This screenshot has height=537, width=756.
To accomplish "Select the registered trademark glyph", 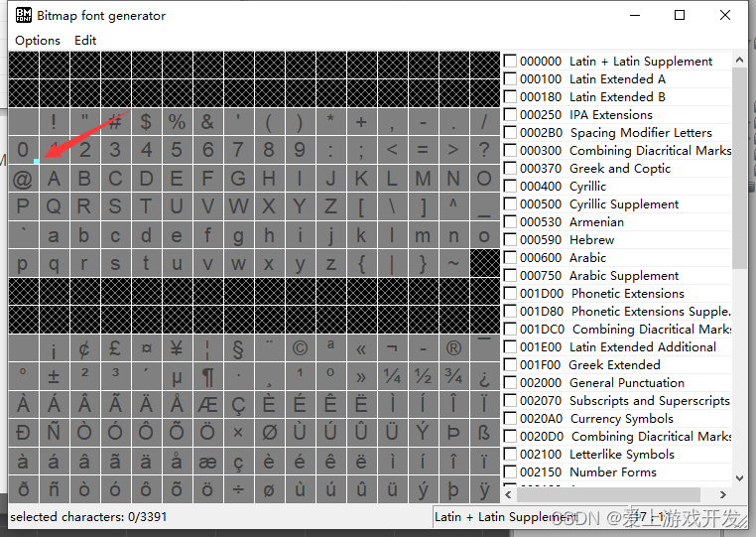I will pos(453,348).
